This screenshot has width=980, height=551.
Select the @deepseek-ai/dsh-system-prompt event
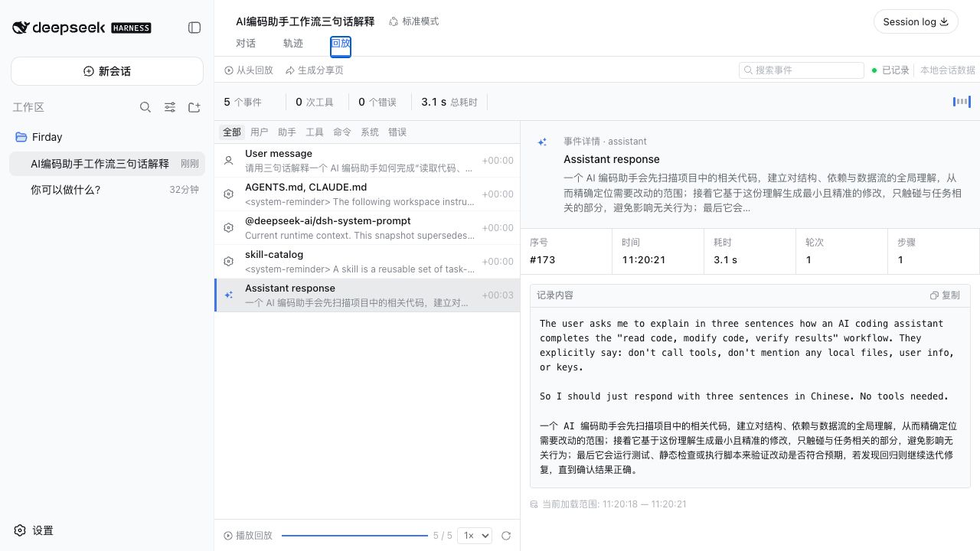(367, 228)
